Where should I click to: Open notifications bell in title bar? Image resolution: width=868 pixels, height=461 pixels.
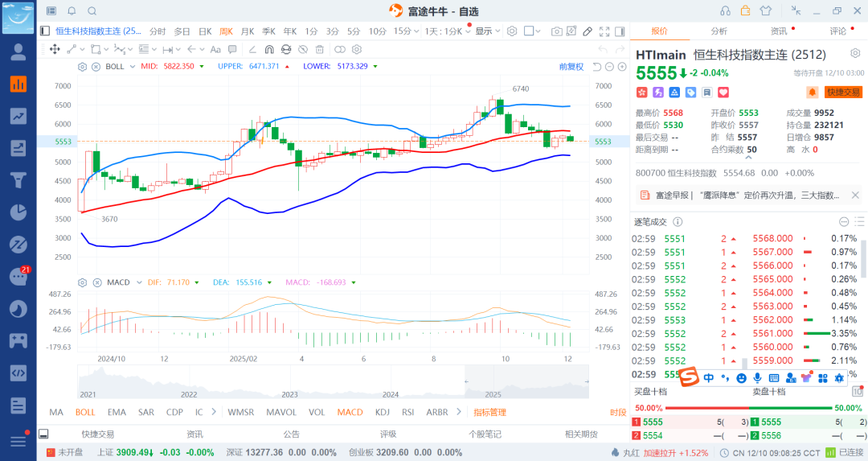tap(72, 11)
